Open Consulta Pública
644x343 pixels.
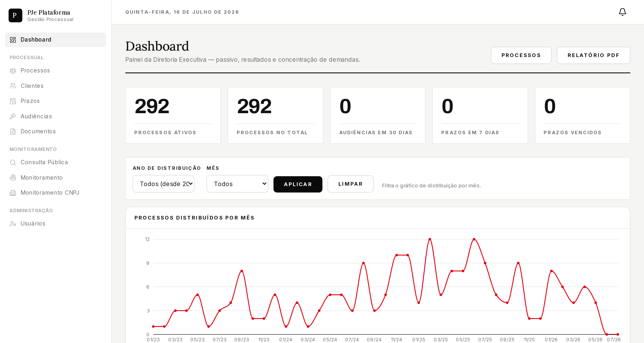(56, 162)
